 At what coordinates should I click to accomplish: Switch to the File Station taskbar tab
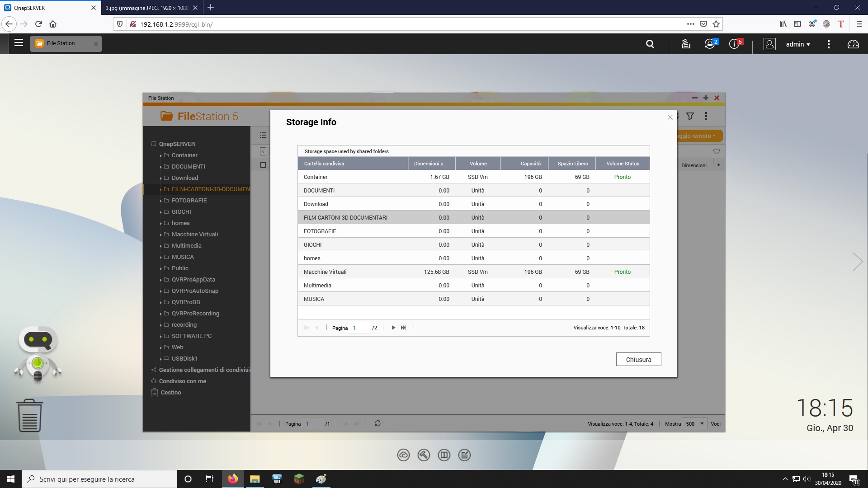point(61,43)
